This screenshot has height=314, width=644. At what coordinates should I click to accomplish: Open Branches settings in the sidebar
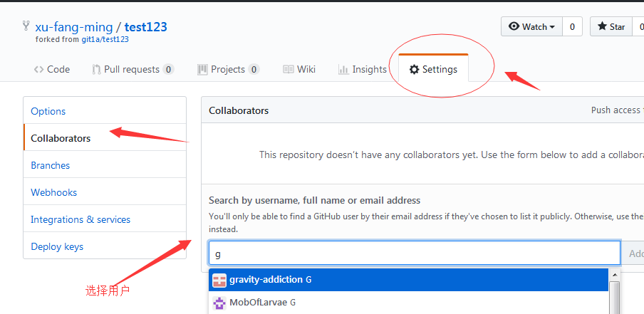(51, 165)
